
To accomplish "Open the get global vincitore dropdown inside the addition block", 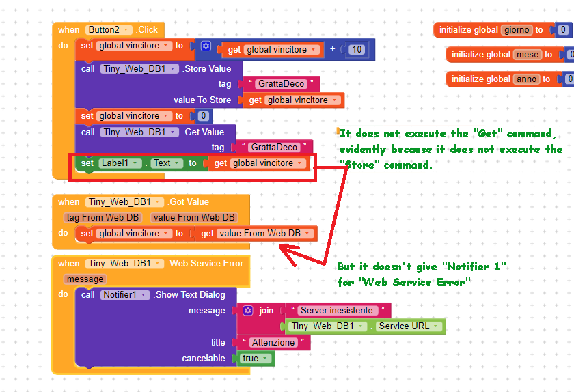I will point(314,50).
